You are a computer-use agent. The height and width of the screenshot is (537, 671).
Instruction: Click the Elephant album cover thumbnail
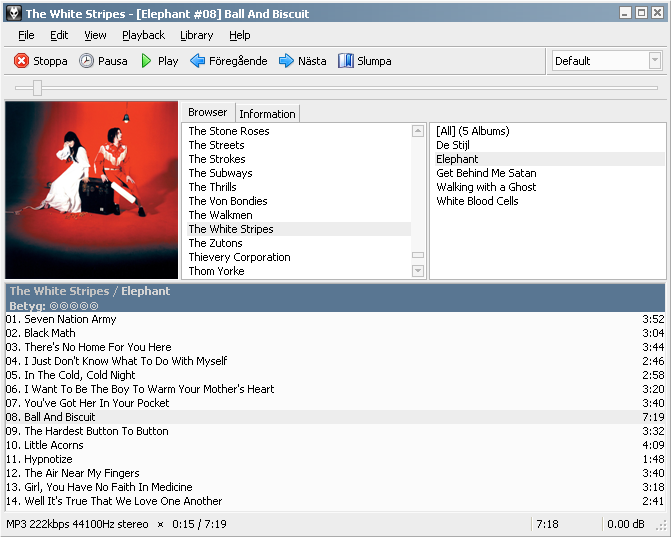click(91, 190)
